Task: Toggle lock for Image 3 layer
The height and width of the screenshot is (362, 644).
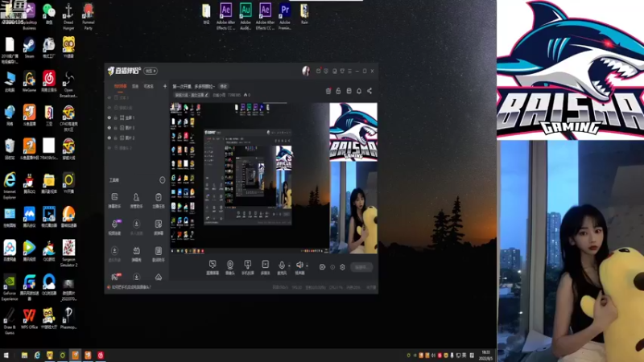Action: (115, 128)
